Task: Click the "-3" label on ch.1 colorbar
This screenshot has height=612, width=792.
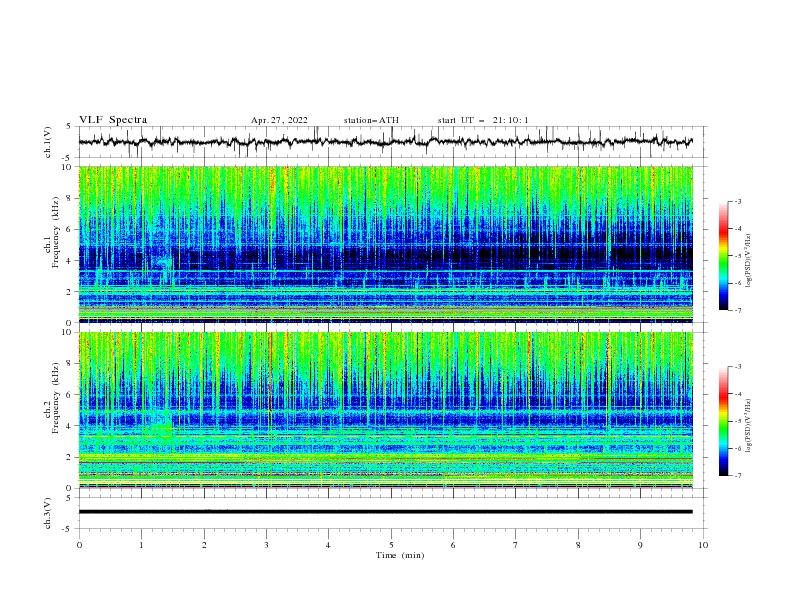Action: pyautogui.click(x=737, y=201)
